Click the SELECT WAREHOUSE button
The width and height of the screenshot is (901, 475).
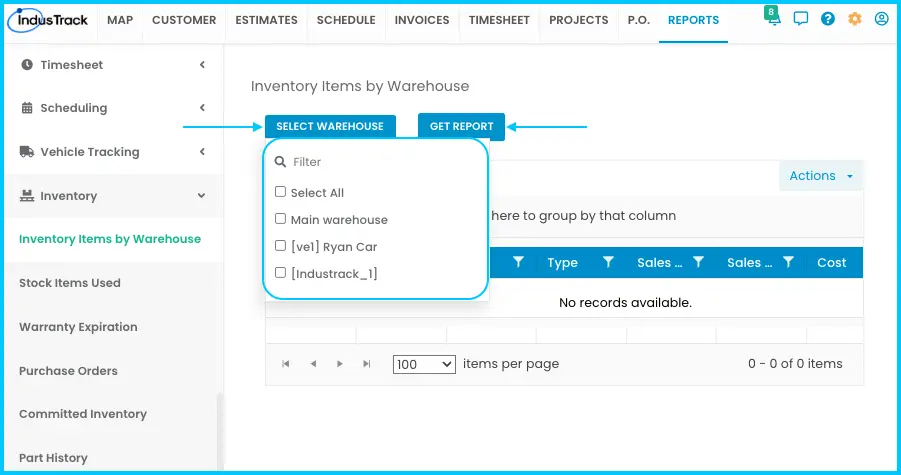click(x=330, y=126)
